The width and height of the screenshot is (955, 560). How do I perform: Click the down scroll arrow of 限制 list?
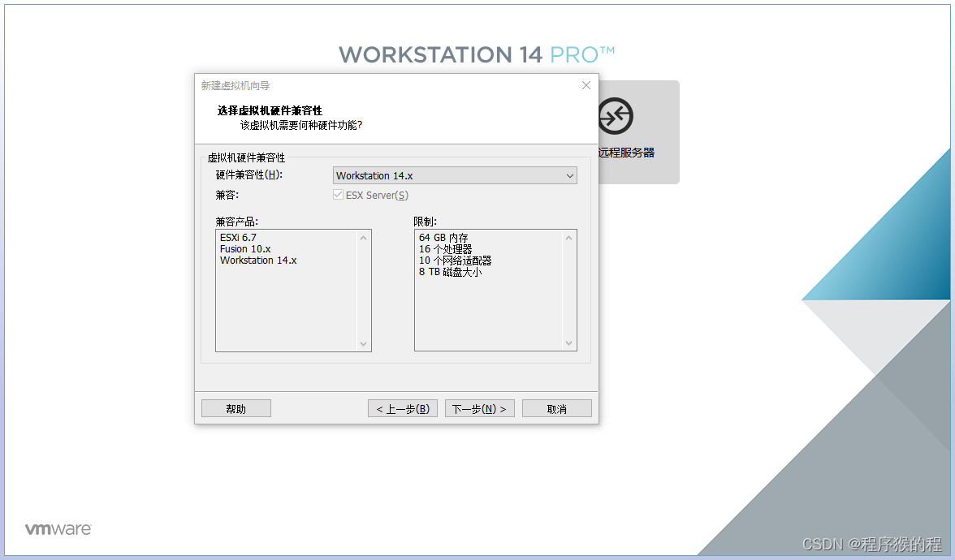click(570, 344)
